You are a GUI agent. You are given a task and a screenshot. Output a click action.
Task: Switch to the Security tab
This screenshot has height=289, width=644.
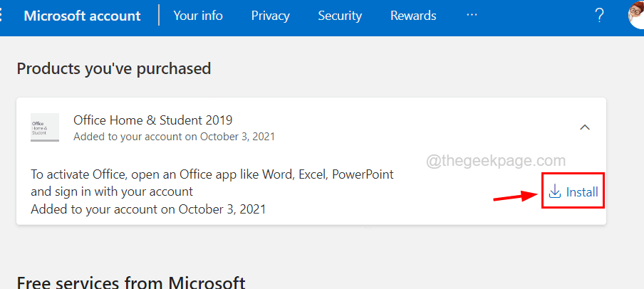[340, 16]
